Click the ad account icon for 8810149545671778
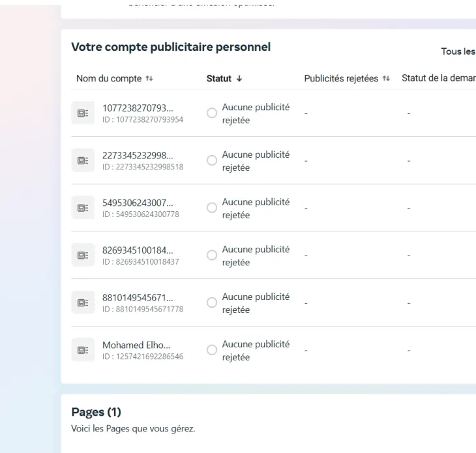Image resolution: width=476 pixels, height=453 pixels. pos(83,302)
